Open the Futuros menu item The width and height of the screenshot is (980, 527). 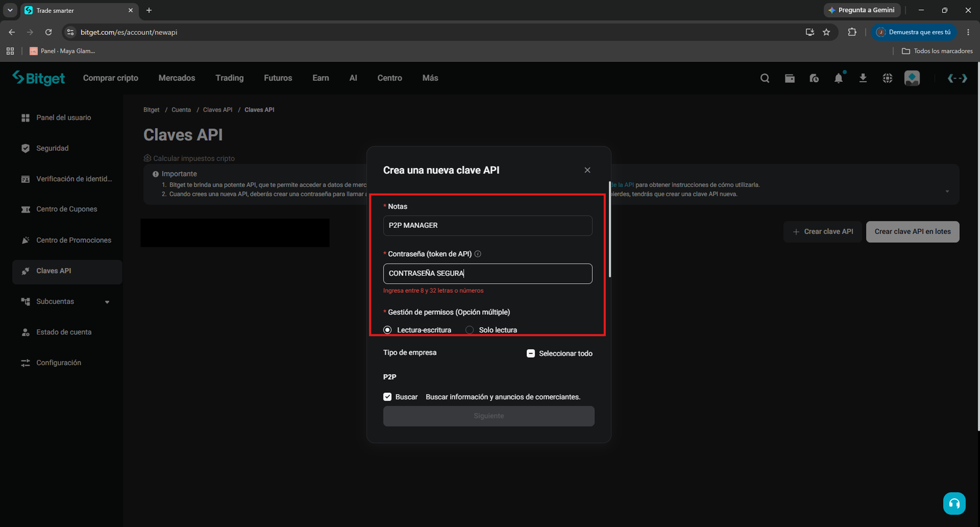(278, 78)
